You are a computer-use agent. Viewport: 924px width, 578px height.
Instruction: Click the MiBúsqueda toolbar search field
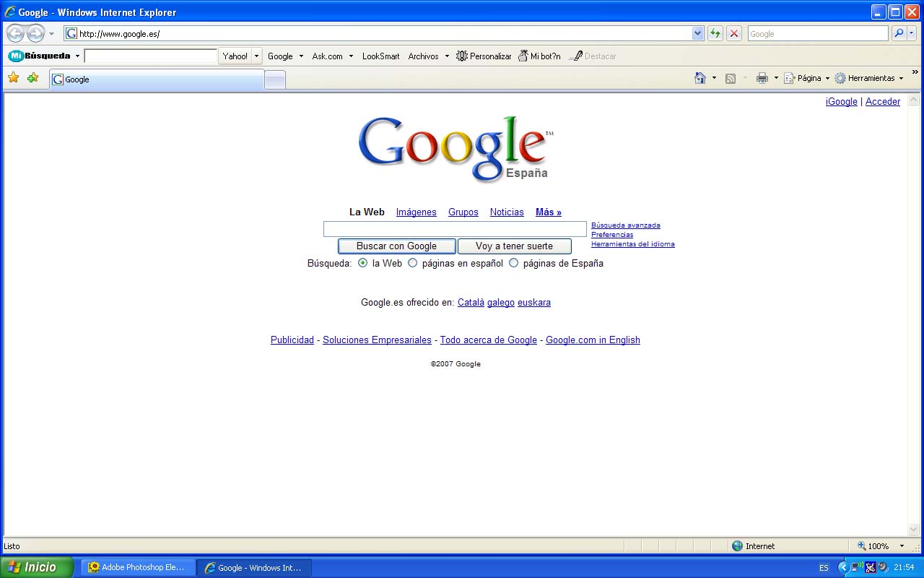(151, 56)
